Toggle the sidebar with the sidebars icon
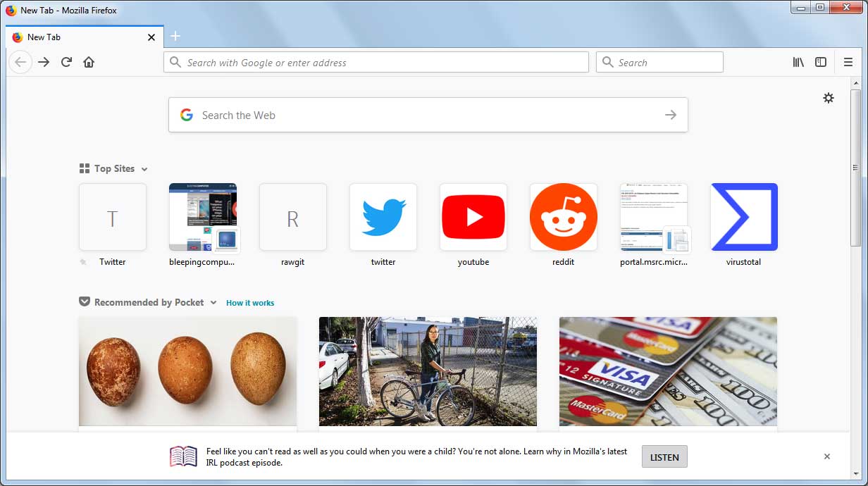The width and height of the screenshot is (868, 486). click(821, 62)
